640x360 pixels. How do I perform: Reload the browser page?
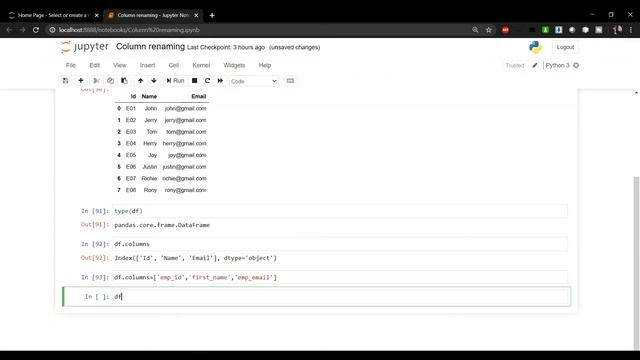coord(36,30)
